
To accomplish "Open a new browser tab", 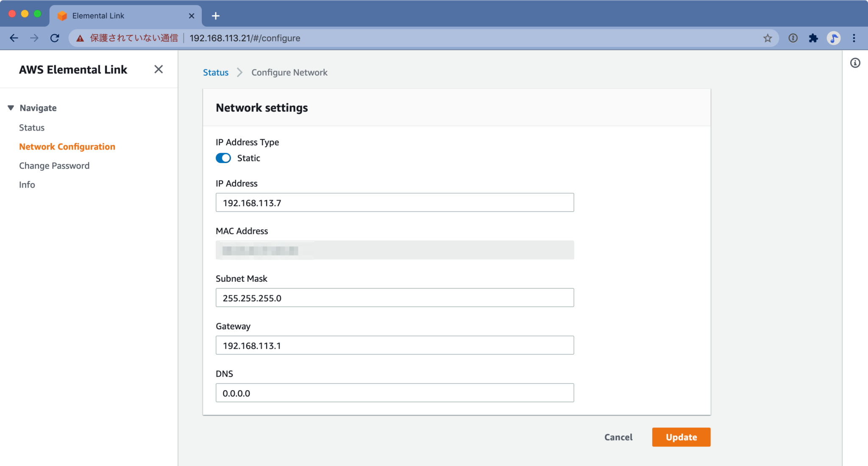I will [x=216, y=16].
